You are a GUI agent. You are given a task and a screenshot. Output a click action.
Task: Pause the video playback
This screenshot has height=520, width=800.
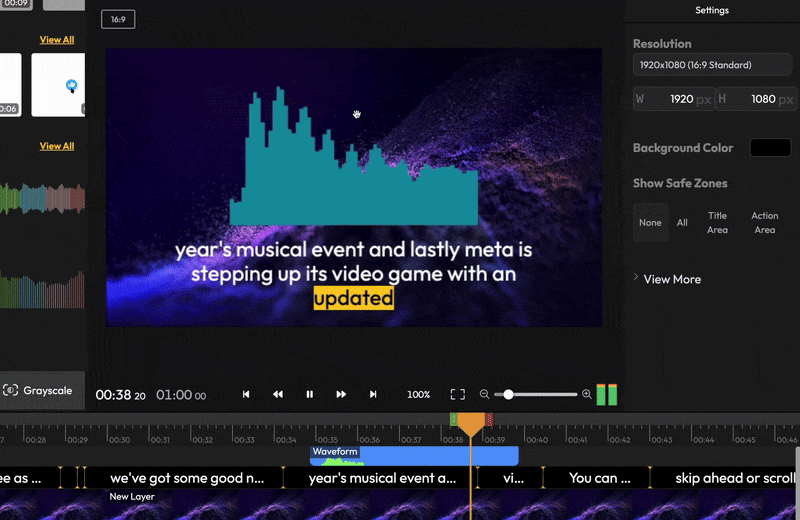pos(310,394)
